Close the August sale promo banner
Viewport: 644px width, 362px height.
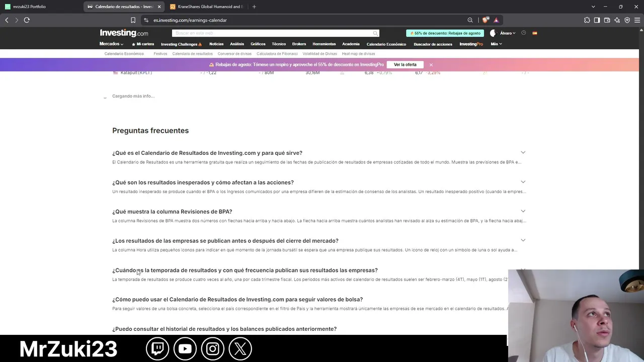431,65
